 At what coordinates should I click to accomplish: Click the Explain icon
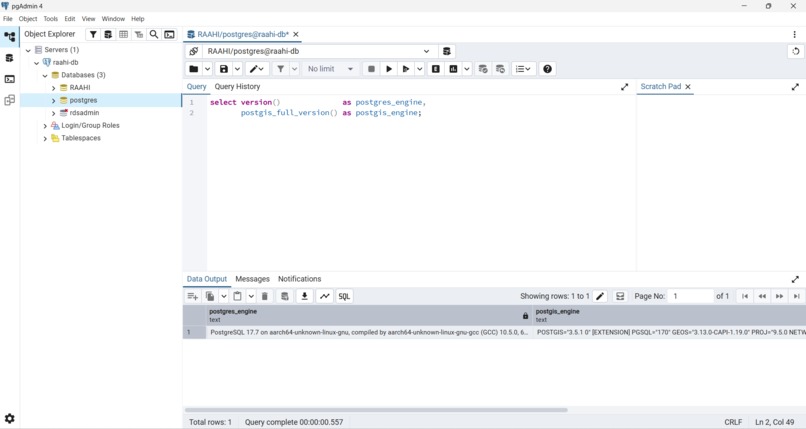pyautogui.click(x=436, y=69)
